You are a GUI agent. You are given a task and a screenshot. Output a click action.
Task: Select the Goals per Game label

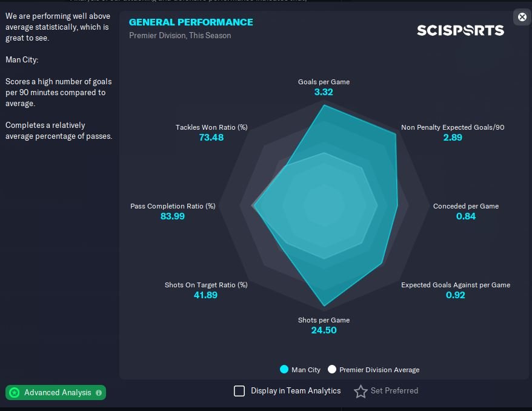[x=324, y=82]
